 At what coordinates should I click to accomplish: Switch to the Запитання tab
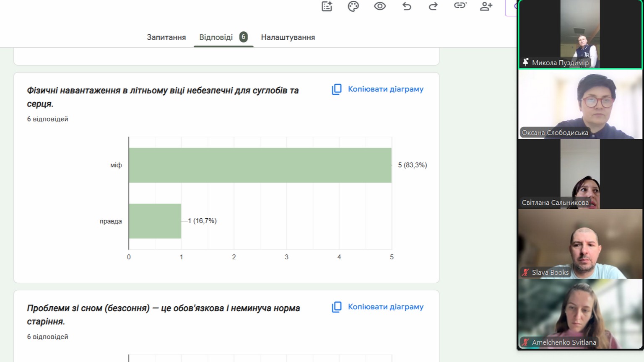(166, 37)
